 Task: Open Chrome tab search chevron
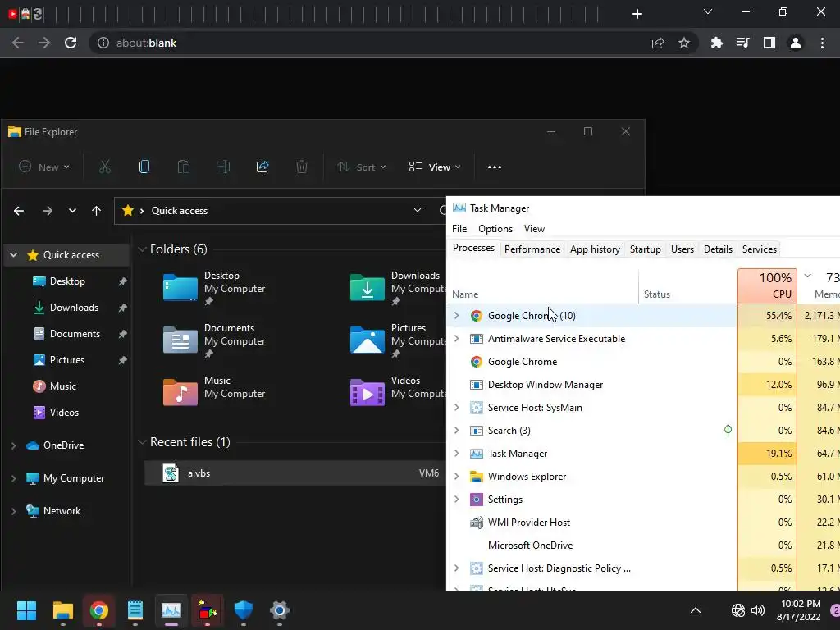pos(708,11)
